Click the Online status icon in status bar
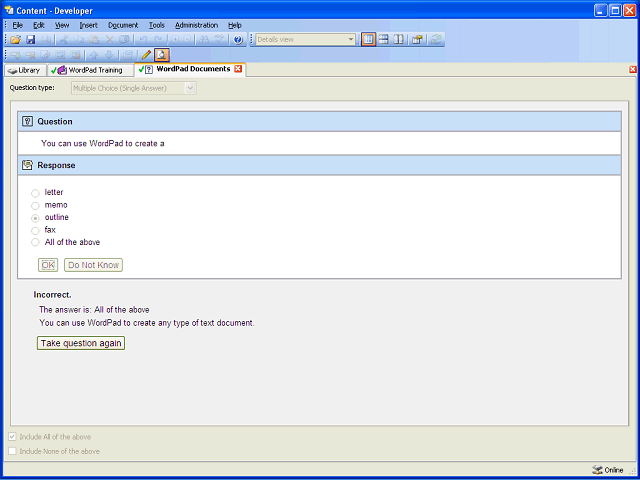640x480 pixels. pyautogui.click(x=598, y=470)
